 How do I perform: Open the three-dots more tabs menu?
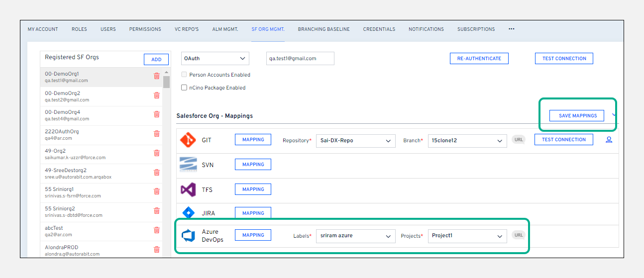(511, 29)
